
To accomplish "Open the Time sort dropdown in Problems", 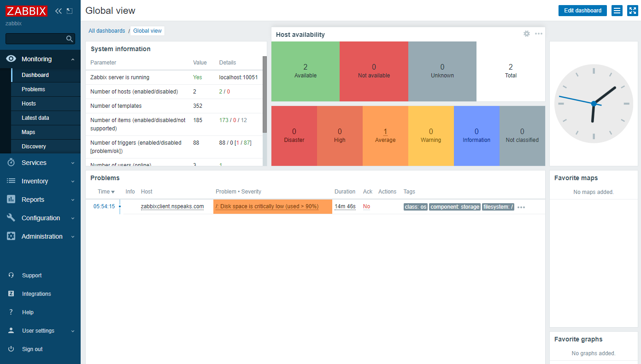I will tap(106, 192).
